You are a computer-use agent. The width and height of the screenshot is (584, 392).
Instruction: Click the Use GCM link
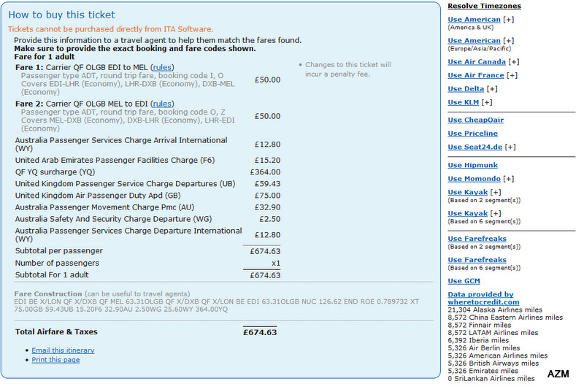pyautogui.click(x=464, y=281)
